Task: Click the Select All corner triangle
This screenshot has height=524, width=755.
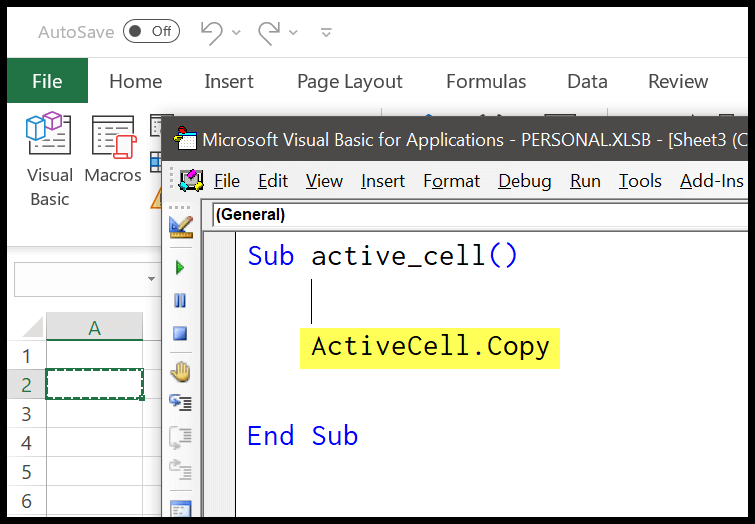Action: pyautogui.click(x=33, y=328)
